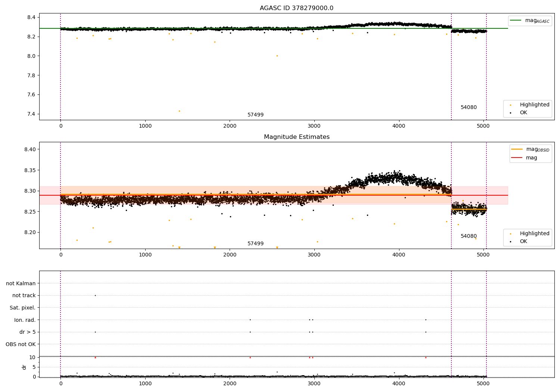Click the '8.20' y-tick in Magnitude Estimates plot
Image resolution: width=560 pixels, height=392 pixels.
[x=30, y=232]
